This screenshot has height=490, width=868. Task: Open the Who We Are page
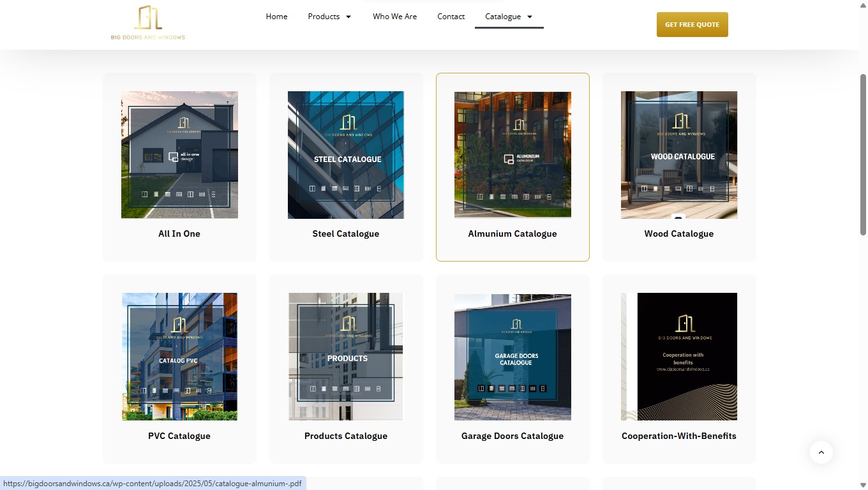394,17
